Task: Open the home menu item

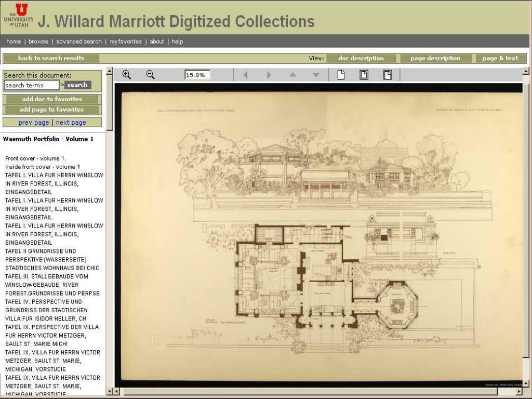Action: tap(14, 42)
